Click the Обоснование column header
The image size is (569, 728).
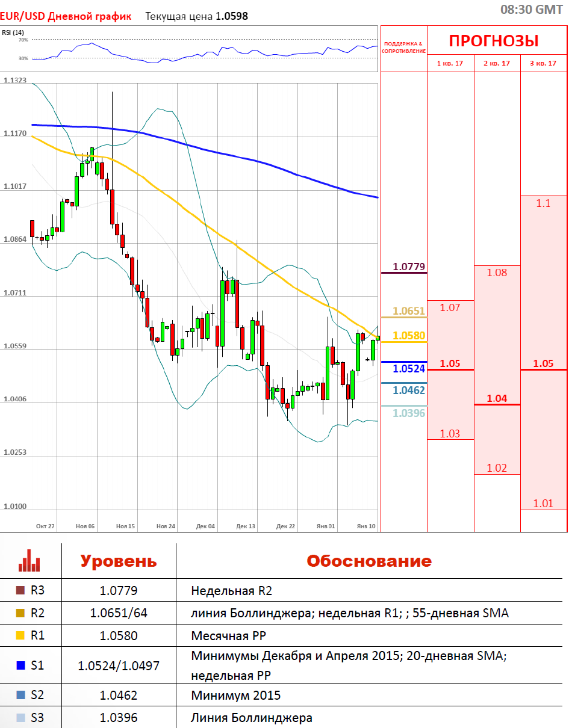click(369, 561)
